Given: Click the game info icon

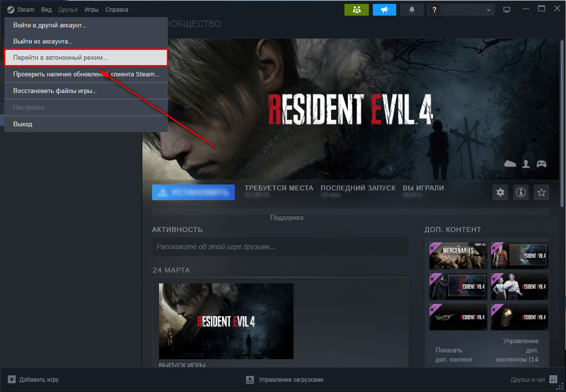Looking at the screenshot, I should click(521, 193).
